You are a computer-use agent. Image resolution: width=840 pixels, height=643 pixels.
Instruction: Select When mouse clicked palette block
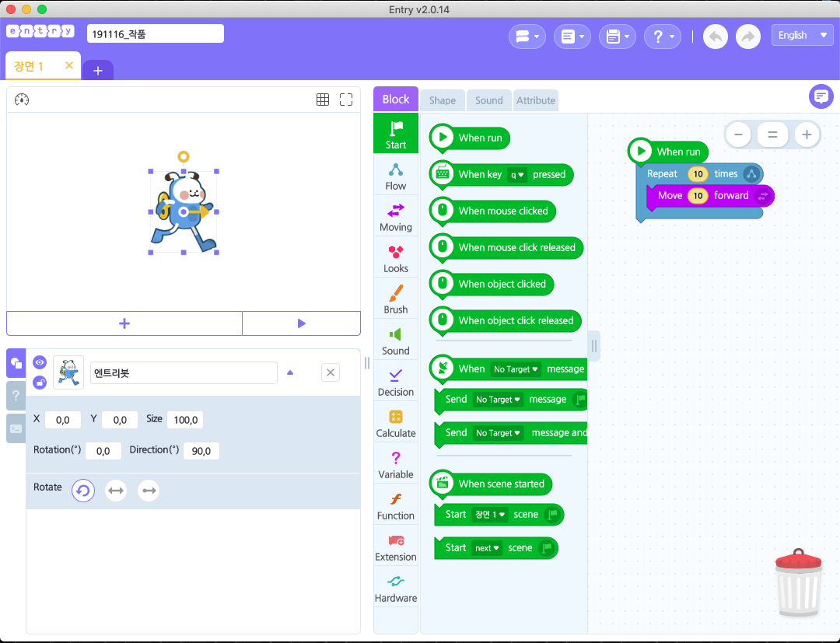pyautogui.click(x=493, y=211)
